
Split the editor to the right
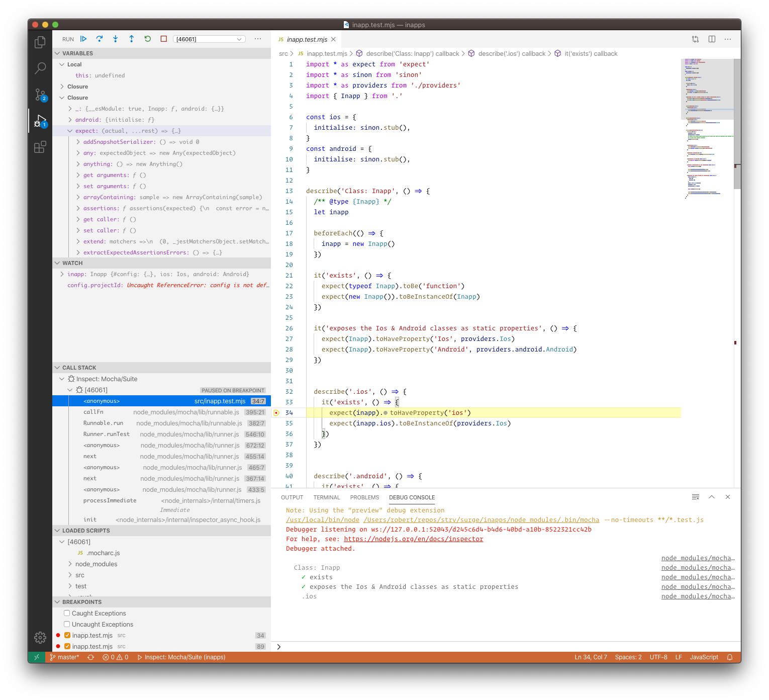(x=712, y=39)
